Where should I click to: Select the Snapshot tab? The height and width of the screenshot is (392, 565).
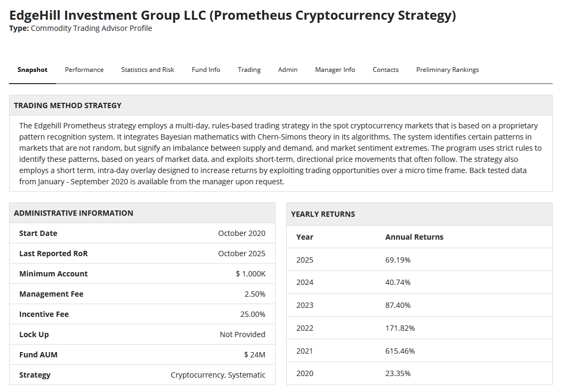32,70
